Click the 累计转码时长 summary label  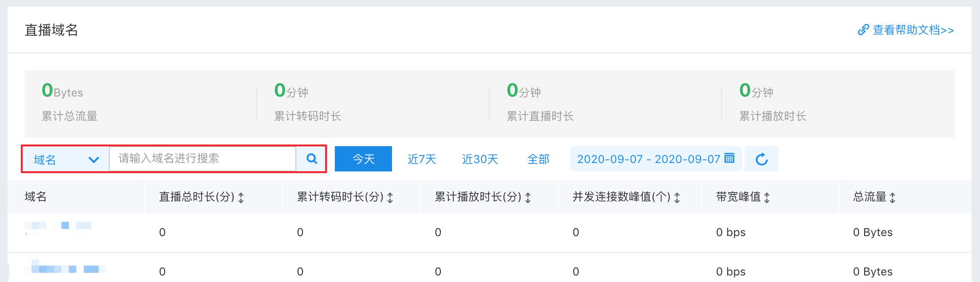308,116
